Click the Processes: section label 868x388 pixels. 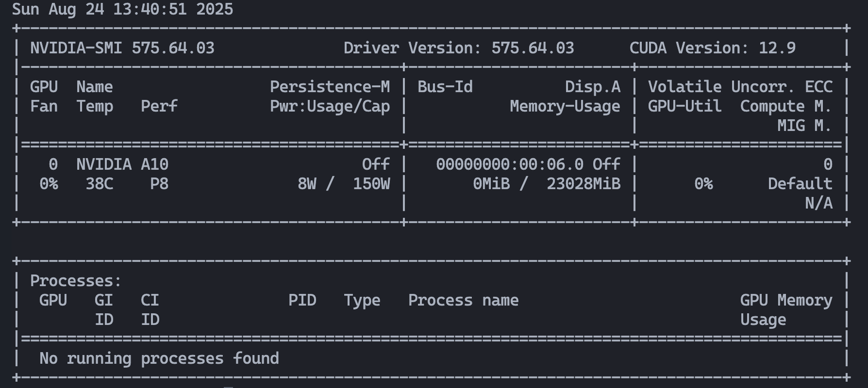76,281
